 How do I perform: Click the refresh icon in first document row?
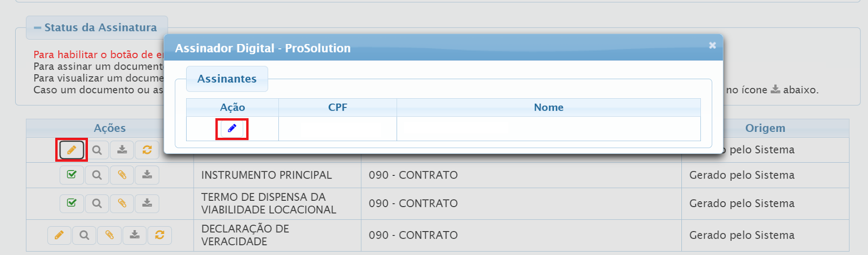pyautogui.click(x=147, y=150)
